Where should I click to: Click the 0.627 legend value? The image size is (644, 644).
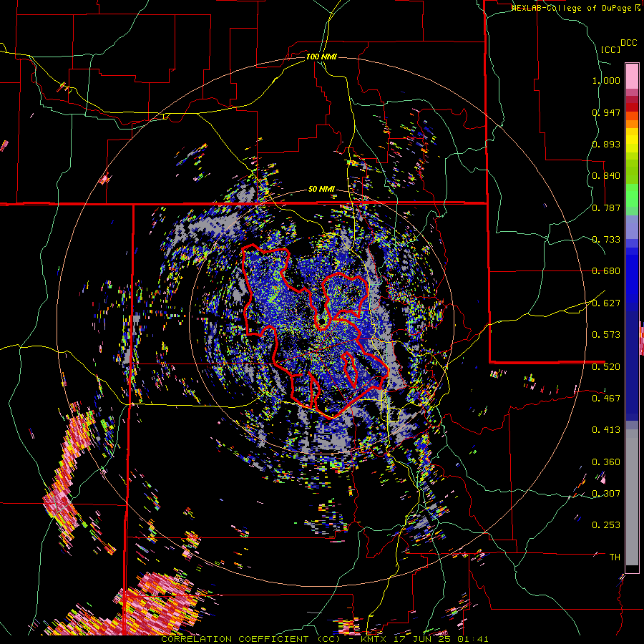606,303
